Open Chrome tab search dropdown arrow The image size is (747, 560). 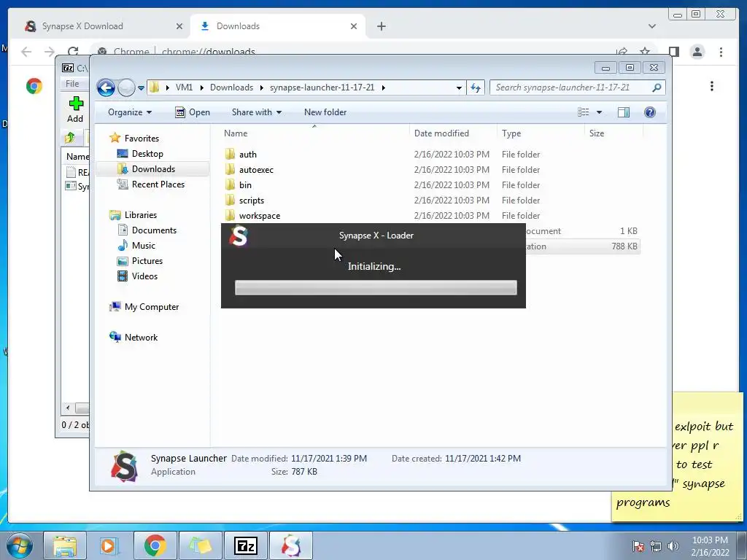click(x=651, y=26)
